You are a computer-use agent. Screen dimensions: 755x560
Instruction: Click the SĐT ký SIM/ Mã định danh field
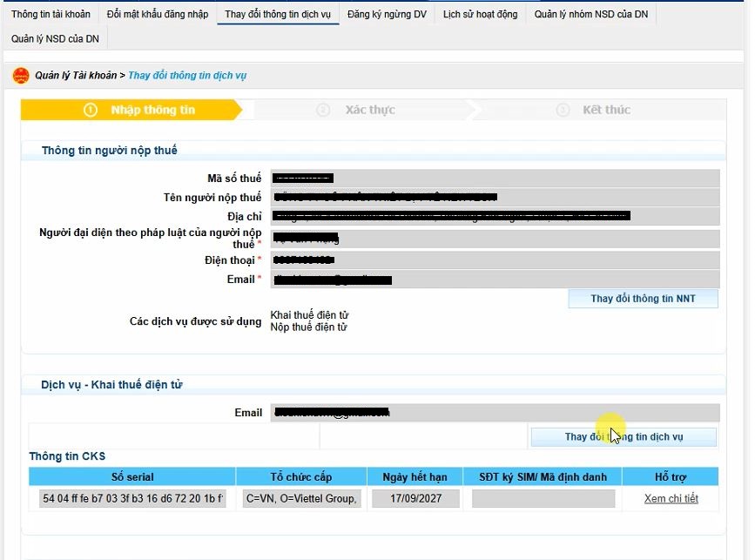(x=543, y=499)
